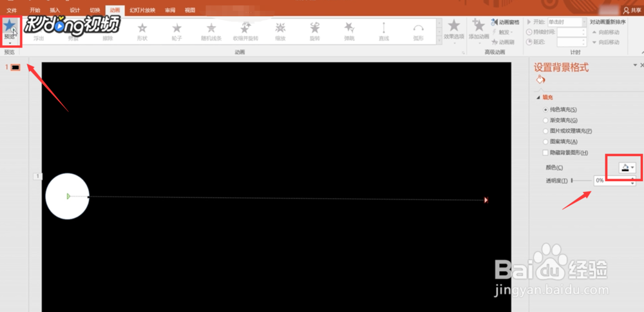
Task: Open the Trigger (触发) dropdown
Action: 502,32
